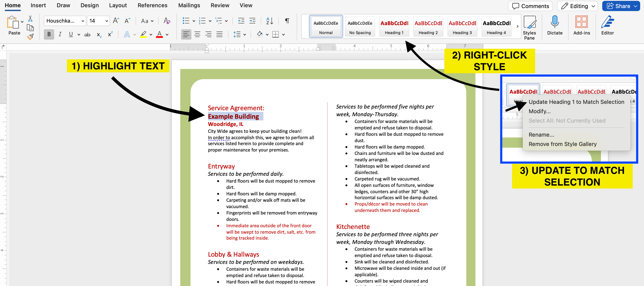Click the Sort A-Z icon
Image resolution: width=644 pixels, height=286 pixels.
pos(270,21)
